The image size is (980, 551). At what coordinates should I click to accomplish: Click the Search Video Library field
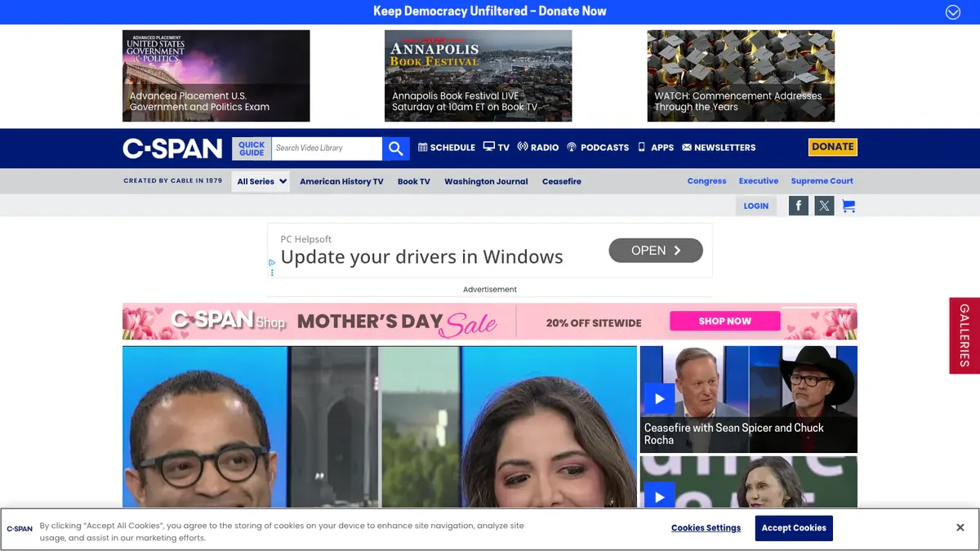coord(327,149)
